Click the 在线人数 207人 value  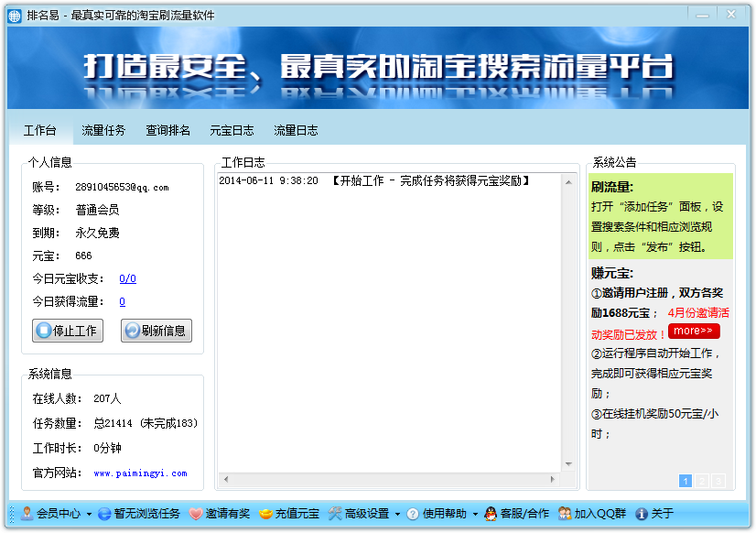[x=107, y=398]
